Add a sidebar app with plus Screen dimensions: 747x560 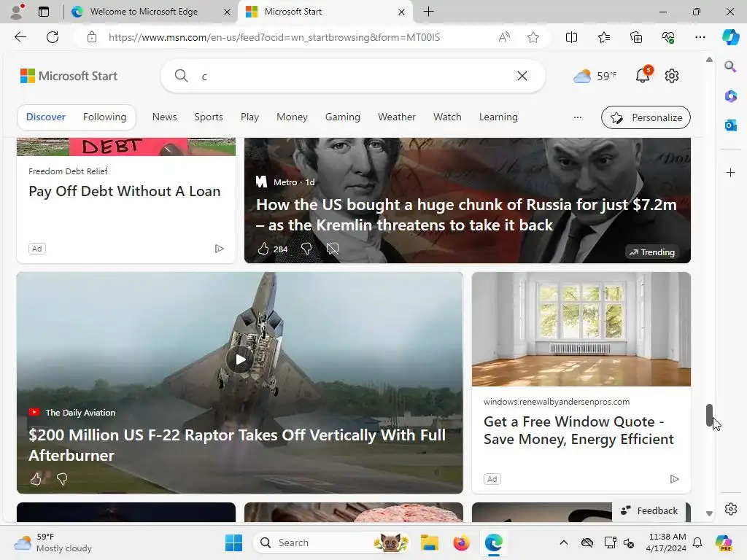click(x=730, y=172)
